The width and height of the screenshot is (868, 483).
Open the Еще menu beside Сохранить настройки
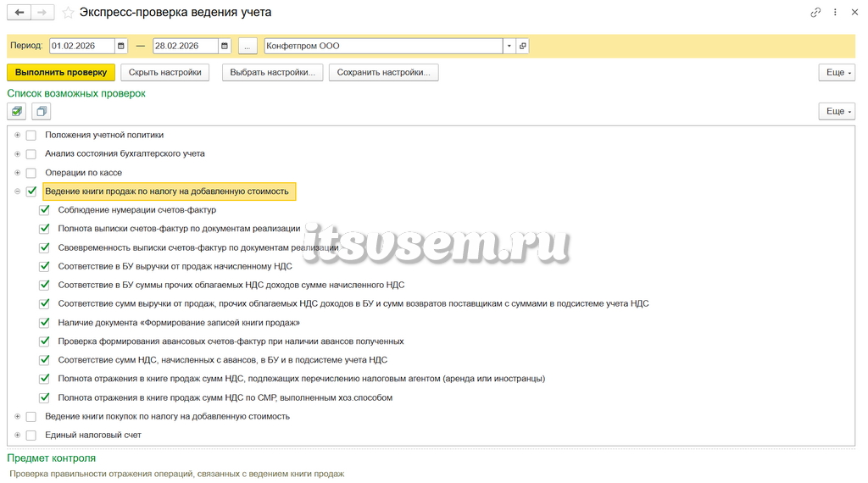coord(837,73)
